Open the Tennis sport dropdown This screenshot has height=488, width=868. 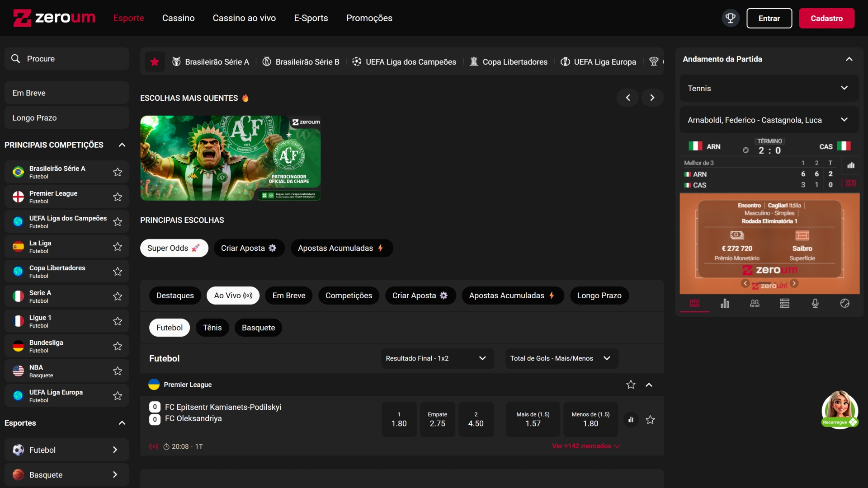[769, 88]
